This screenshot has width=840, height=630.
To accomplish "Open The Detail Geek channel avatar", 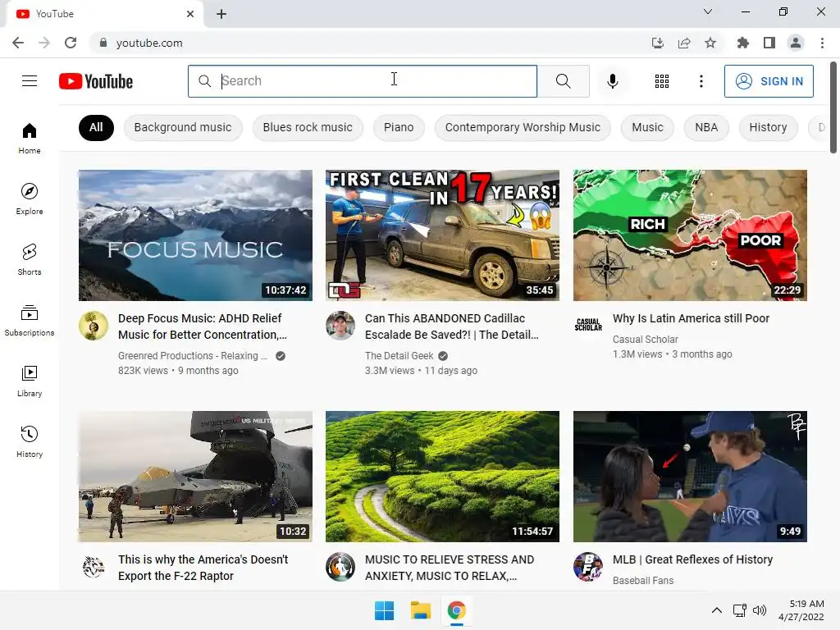I will pos(340,325).
